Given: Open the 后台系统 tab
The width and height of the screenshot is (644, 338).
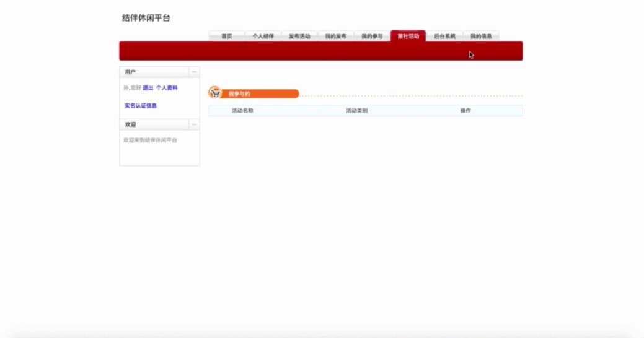Looking at the screenshot, I should coord(445,36).
